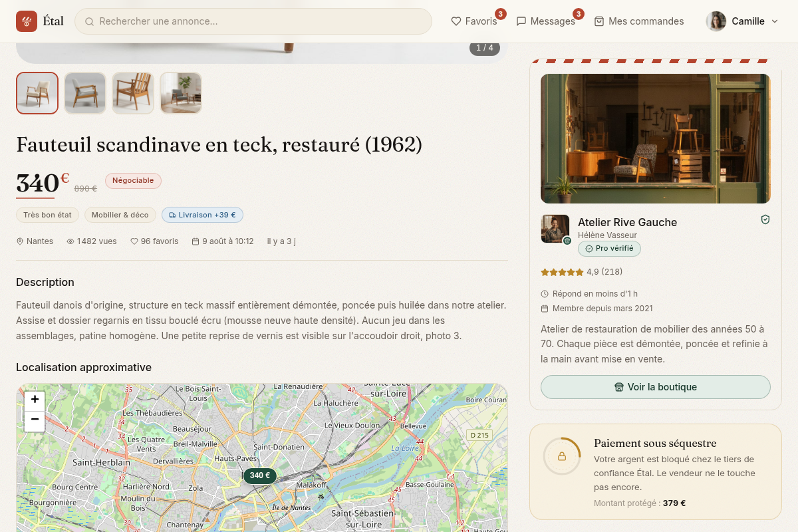
Task: Click the heart icon next to Favoris
Action: pos(456,21)
